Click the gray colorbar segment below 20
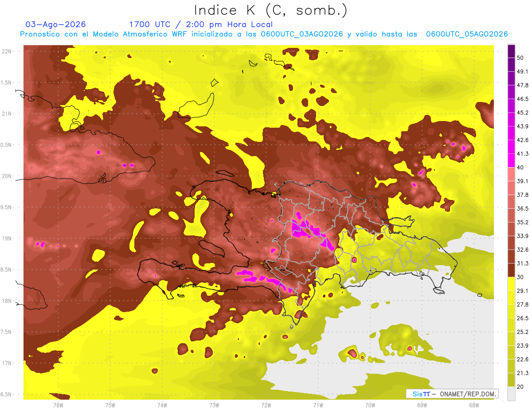Viewport: 532px width, 411px height. pyautogui.click(x=512, y=393)
